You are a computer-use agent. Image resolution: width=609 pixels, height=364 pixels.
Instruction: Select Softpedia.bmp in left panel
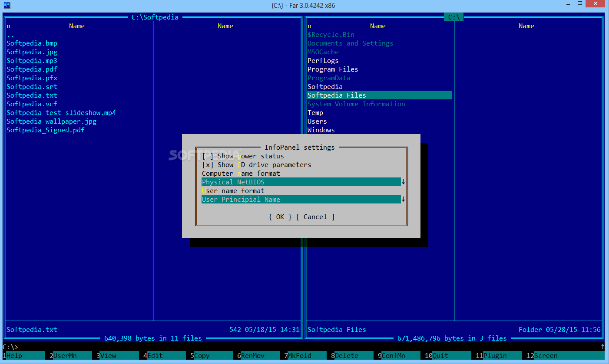tap(32, 43)
